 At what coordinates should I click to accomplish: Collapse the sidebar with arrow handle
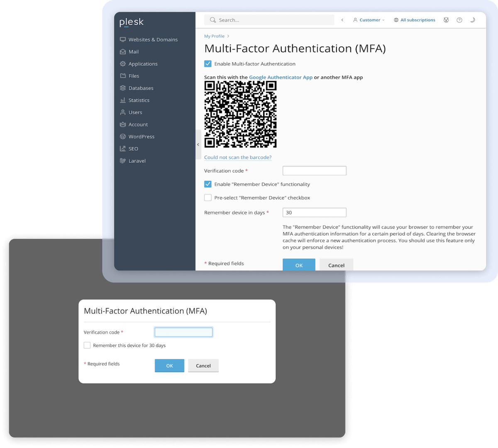(x=198, y=144)
